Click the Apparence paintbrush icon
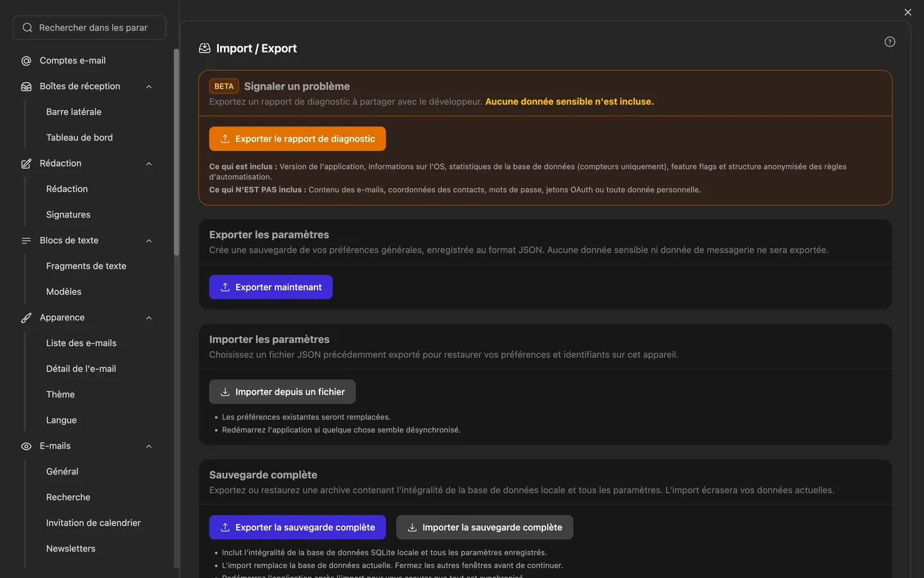The width and height of the screenshot is (924, 578). pyautogui.click(x=26, y=318)
